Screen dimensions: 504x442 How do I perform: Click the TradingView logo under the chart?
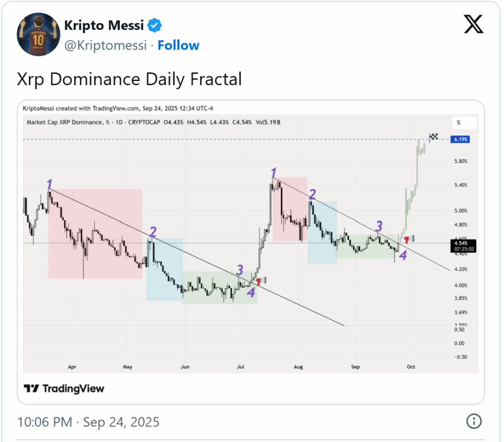(64, 388)
